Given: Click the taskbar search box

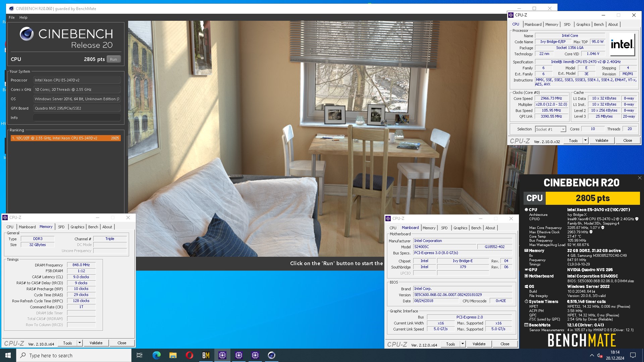Looking at the screenshot, I should (x=74, y=355).
